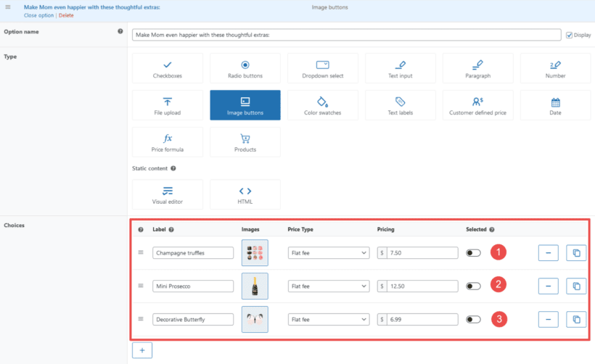This screenshot has width=595, height=364.
Task: Open the Mini Prosecco image thumbnail
Action: click(x=255, y=286)
